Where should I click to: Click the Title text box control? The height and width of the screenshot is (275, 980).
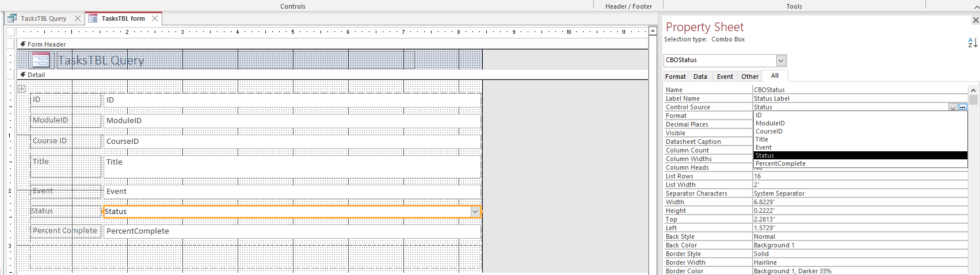click(292, 166)
